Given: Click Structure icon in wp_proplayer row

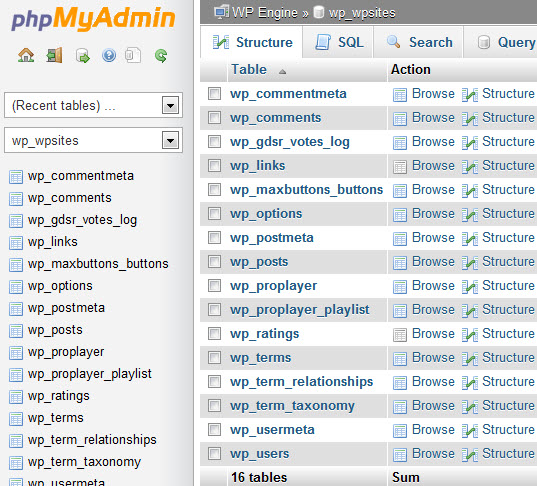Looking at the screenshot, I should (x=470, y=287).
